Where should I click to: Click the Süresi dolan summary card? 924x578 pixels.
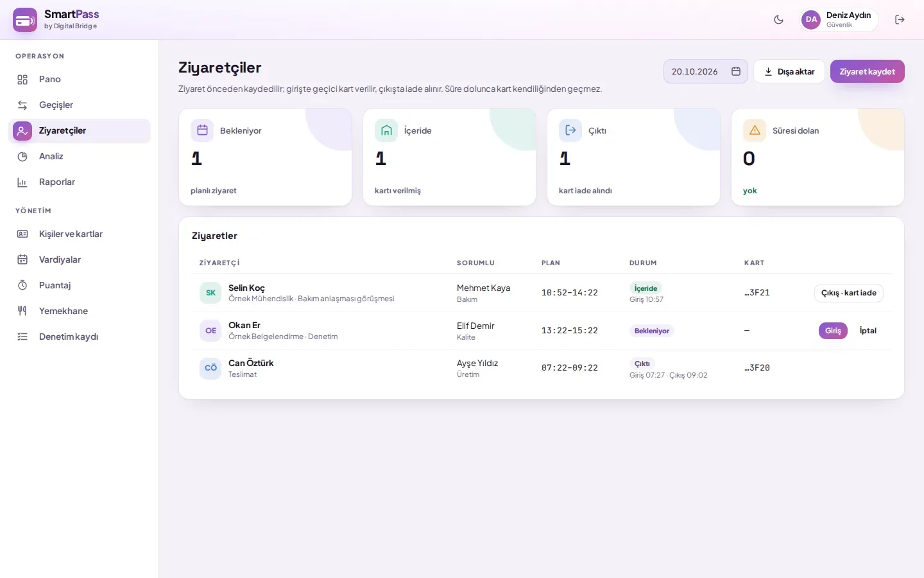[817, 157]
